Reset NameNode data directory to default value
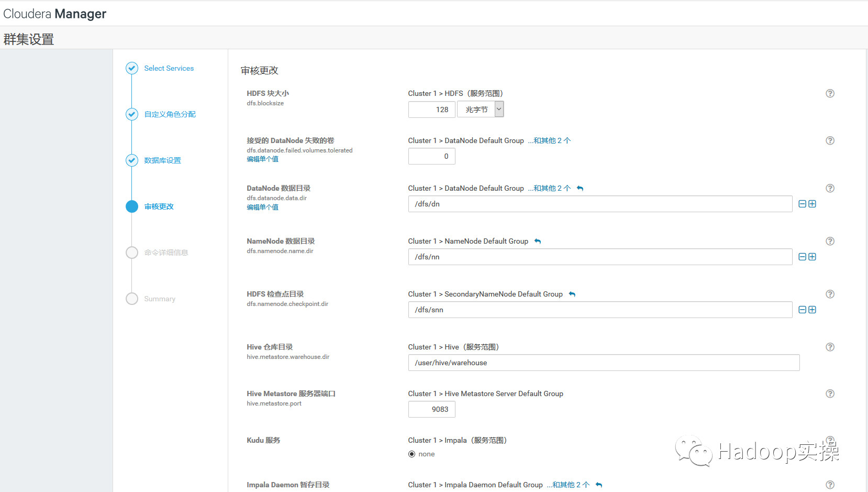 click(538, 241)
